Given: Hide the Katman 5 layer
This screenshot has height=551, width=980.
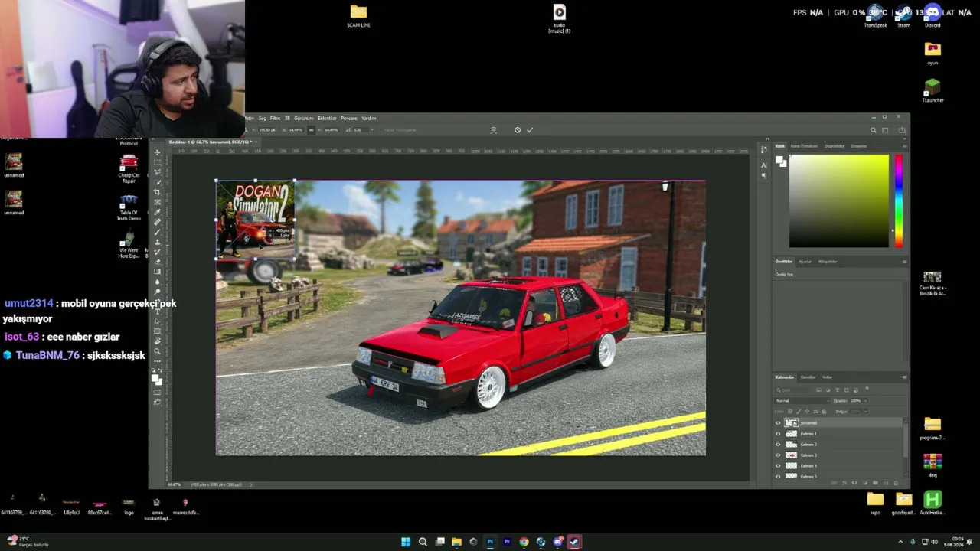Looking at the screenshot, I should pyautogui.click(x=778, y=477).
